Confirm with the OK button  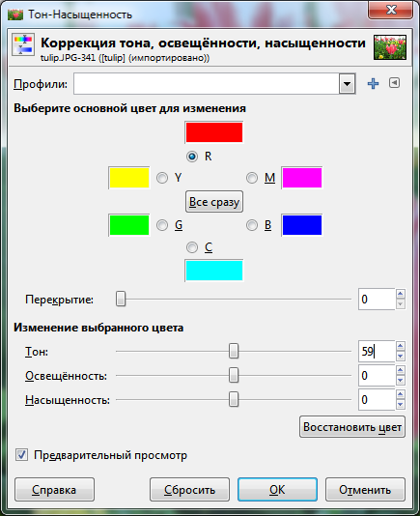[277, 490]
